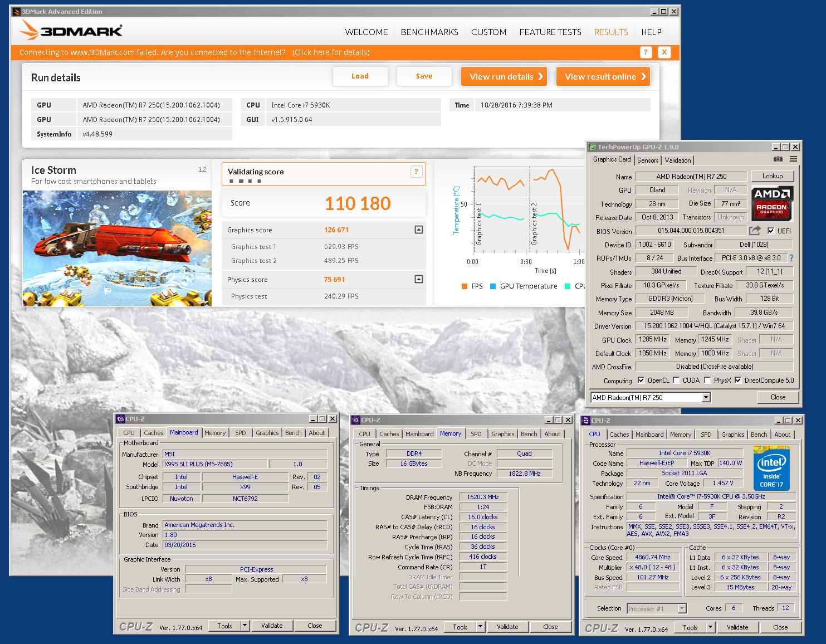This screenshot has width=826, height=644.
Task: Click the 3DMark title bar application icon
Action: [x=16, y=11]
